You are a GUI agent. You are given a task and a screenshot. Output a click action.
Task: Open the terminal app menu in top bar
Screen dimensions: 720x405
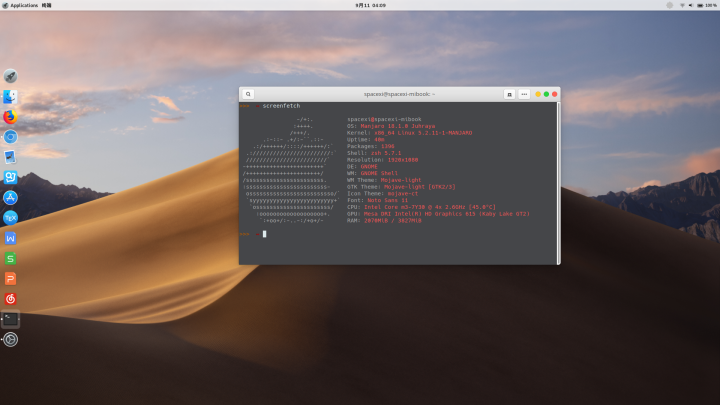click(x=46, y=5)
